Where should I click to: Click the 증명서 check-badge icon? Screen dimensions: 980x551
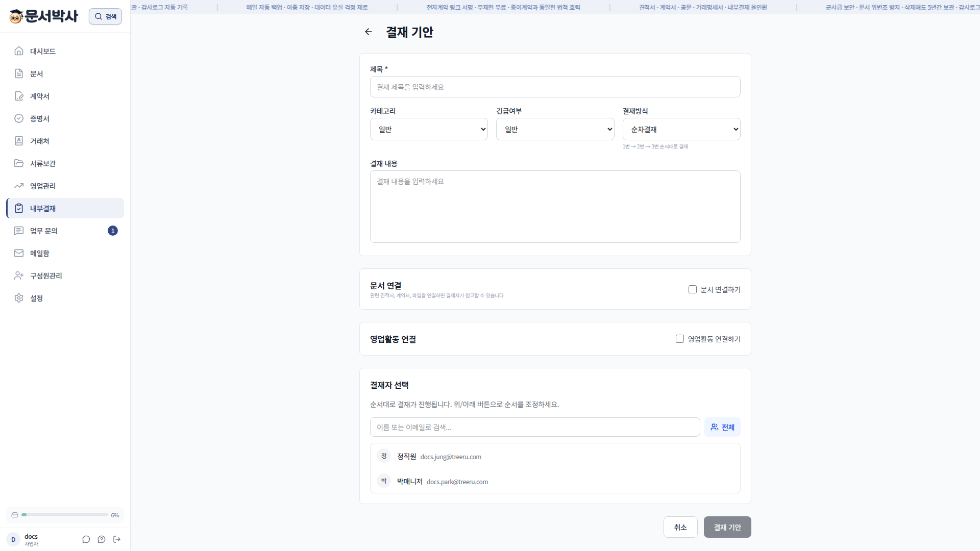click(19, 118)
